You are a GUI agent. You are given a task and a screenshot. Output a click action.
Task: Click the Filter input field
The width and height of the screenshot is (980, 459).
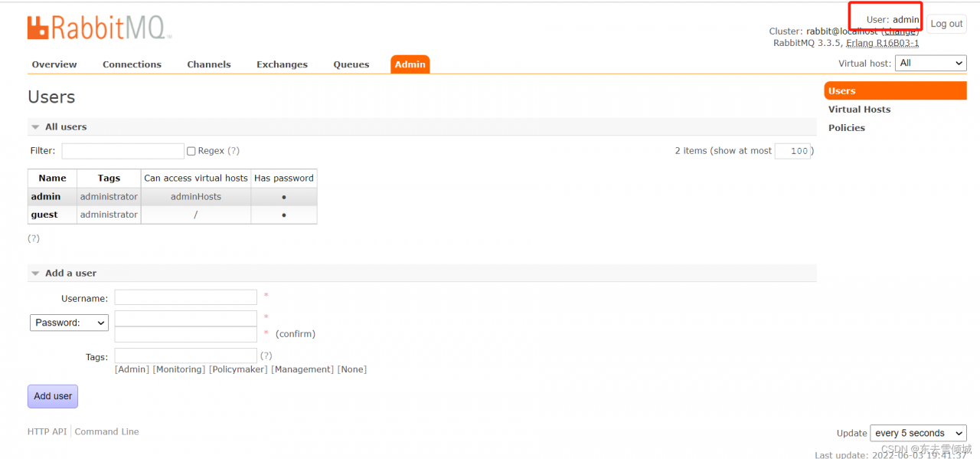coord(122,151)
